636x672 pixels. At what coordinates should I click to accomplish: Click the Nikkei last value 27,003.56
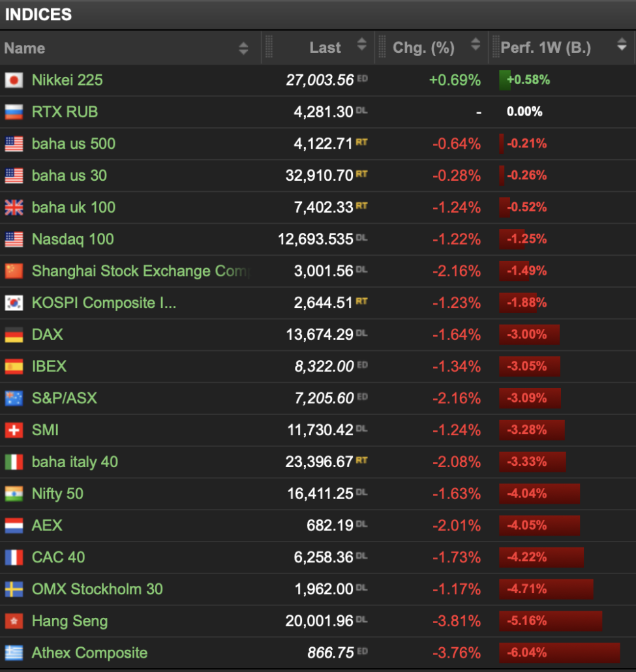320,80
